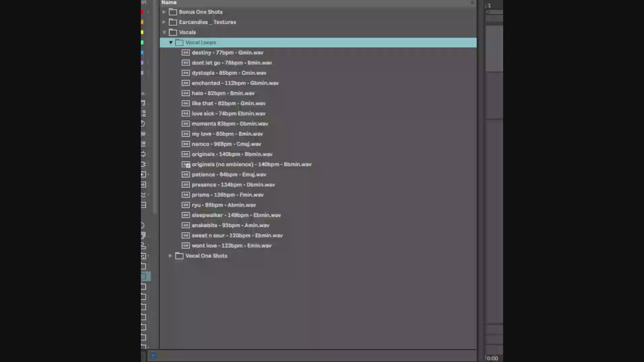Select the red collection color tag
The height and width of the screenshot is (362, 644).
pyautogui.click(x=142, y=12)
